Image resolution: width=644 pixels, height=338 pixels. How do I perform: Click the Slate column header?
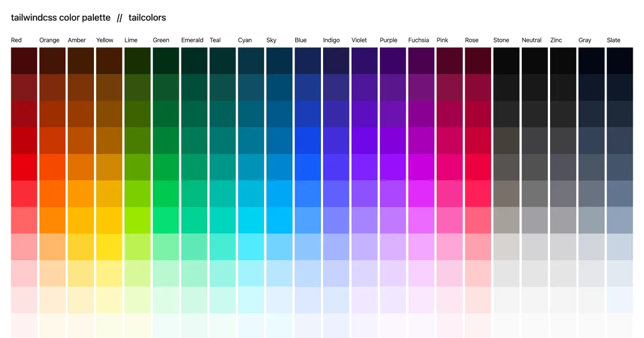click(x=613, y=40)
